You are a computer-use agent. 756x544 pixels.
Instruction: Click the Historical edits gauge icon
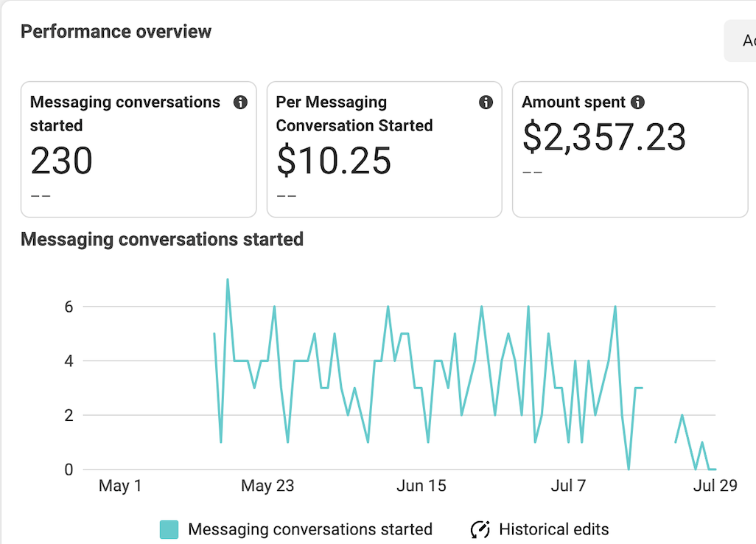480,529
